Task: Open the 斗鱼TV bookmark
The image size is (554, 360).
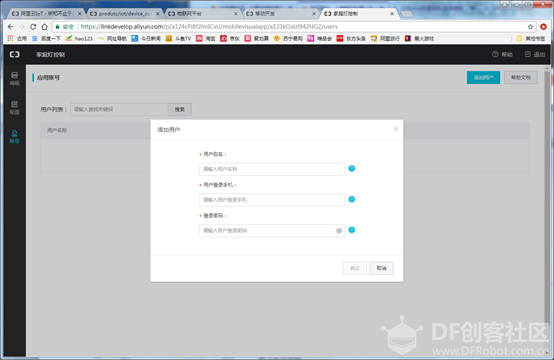Action: tap(178, 39)
